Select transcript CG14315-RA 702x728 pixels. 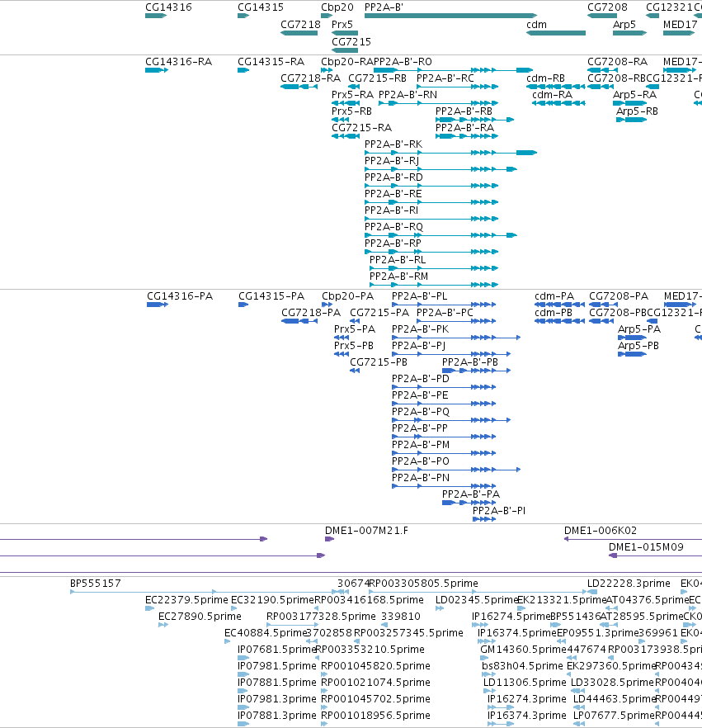coord(243,70)
